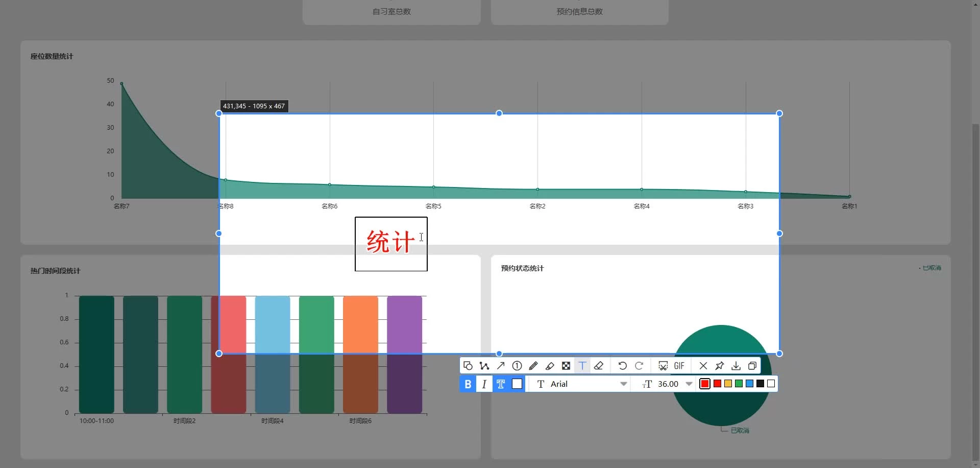Select the eraser tool
The width and height of the screenshot is (980, 468).
click(599, 366)
